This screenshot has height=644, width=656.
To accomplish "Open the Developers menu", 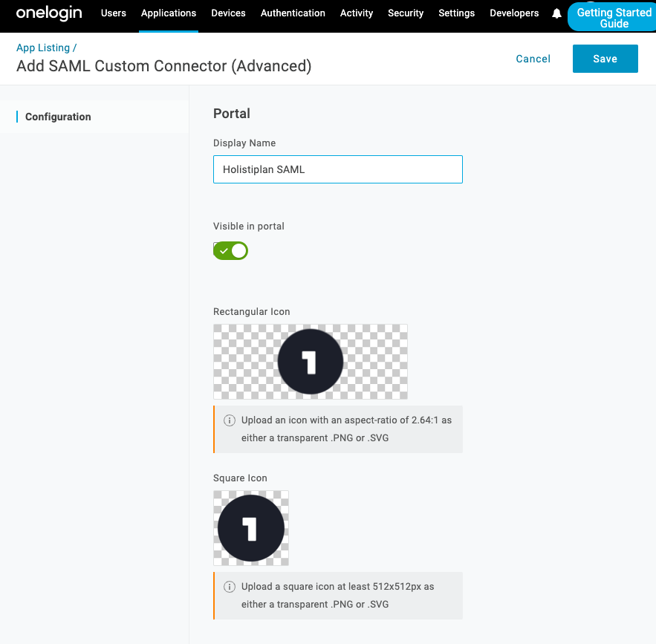I will point(514,13).
